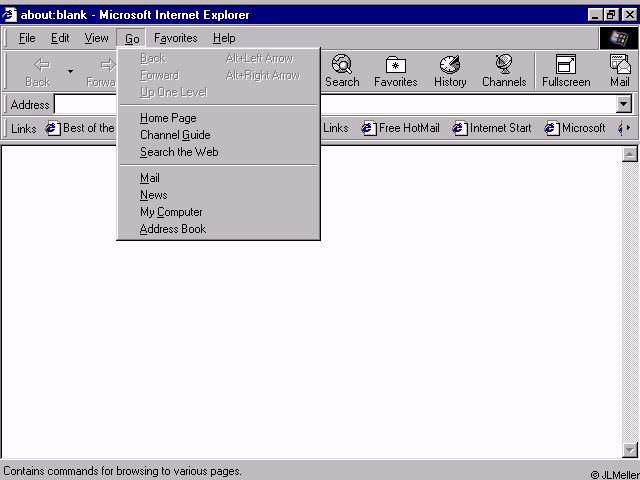This screenshot has height=480, width=640.
Task: Open the Edit menu
Action: pos(60,38)
